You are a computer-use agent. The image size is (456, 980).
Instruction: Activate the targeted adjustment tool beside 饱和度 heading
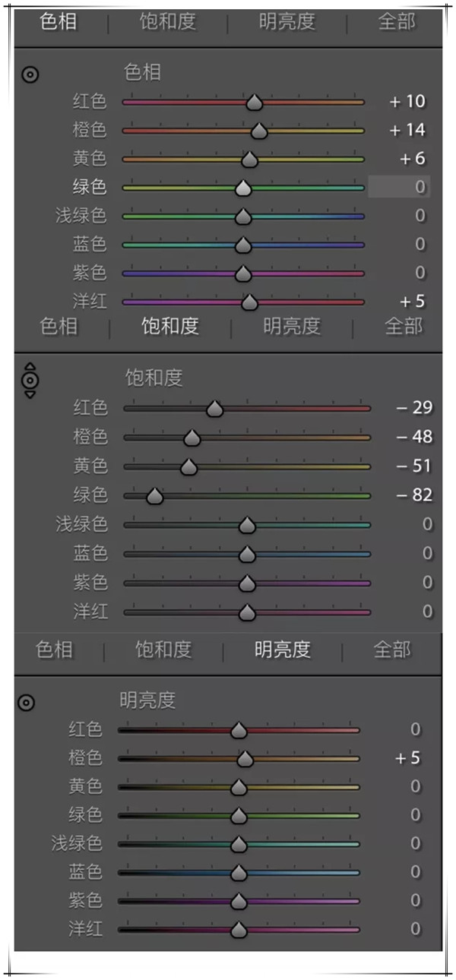click(x=30, y=379)
